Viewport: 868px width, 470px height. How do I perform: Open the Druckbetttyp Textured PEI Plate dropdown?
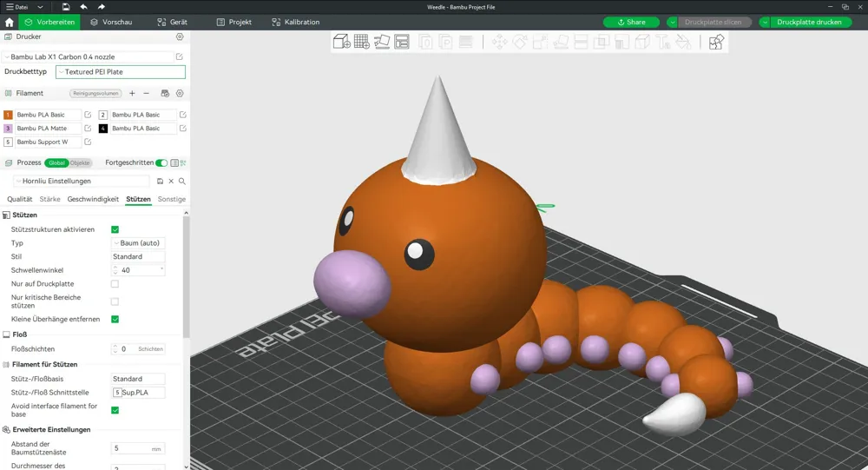[x=121, y=71]
